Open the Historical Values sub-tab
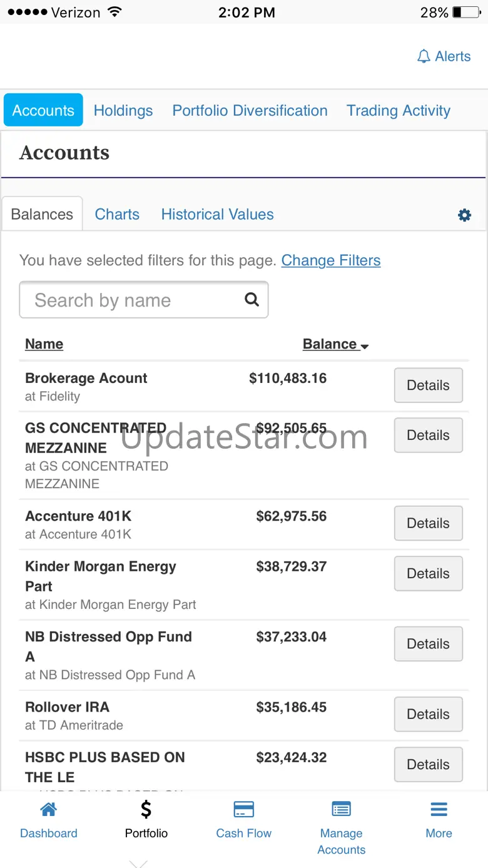Image resolution: width=488 pixels, height=868 pixels. tap(217, 214)
